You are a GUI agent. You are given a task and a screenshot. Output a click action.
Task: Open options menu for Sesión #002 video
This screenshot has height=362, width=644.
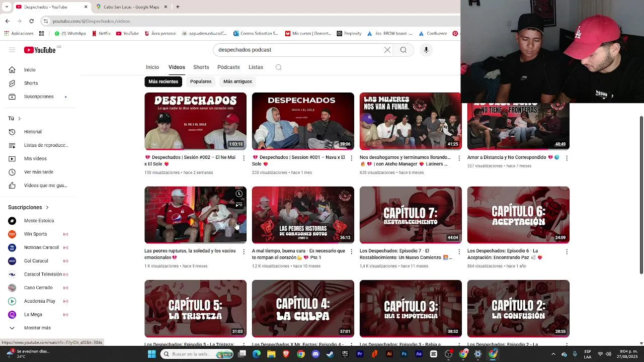coord(244,158)
